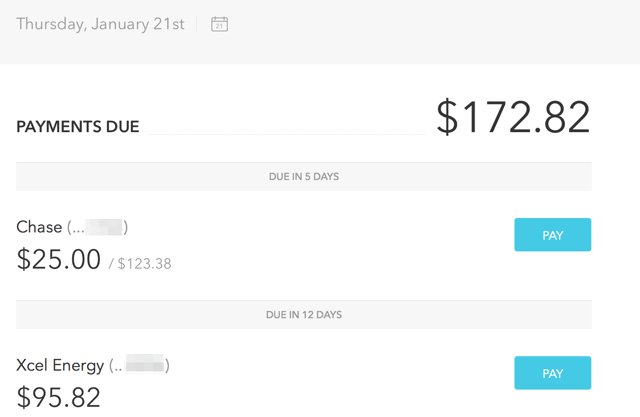Click the divider beside the calendar icon
Viewport: 640px width, 417px height.
point(197,24)
